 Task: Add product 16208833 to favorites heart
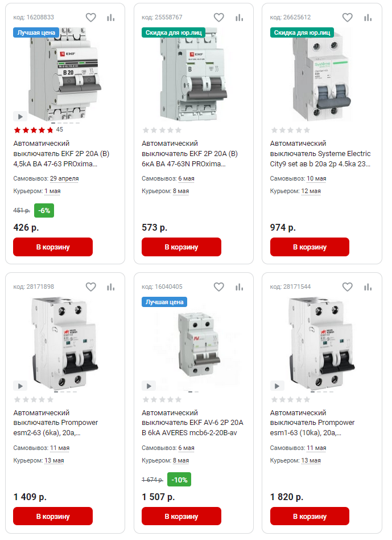(x=91, y=18)
